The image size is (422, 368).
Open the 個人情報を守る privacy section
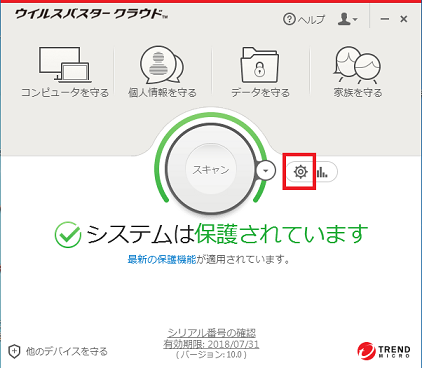tap(162, 72)
